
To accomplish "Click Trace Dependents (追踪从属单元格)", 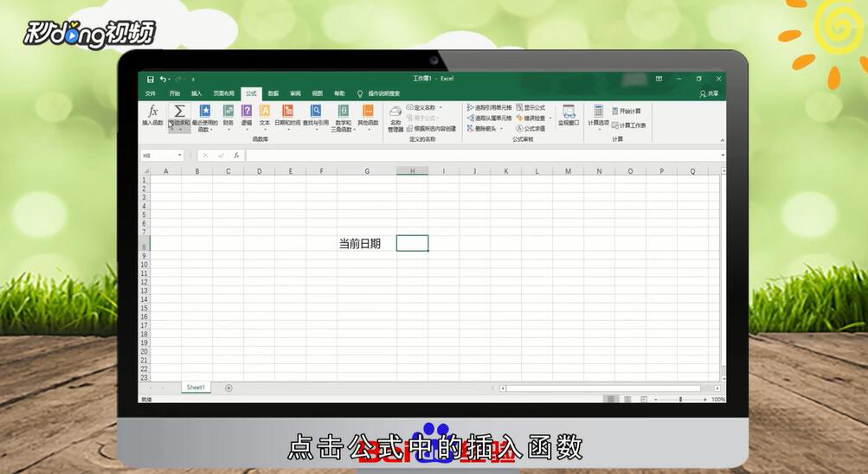I will pos(489,118).
